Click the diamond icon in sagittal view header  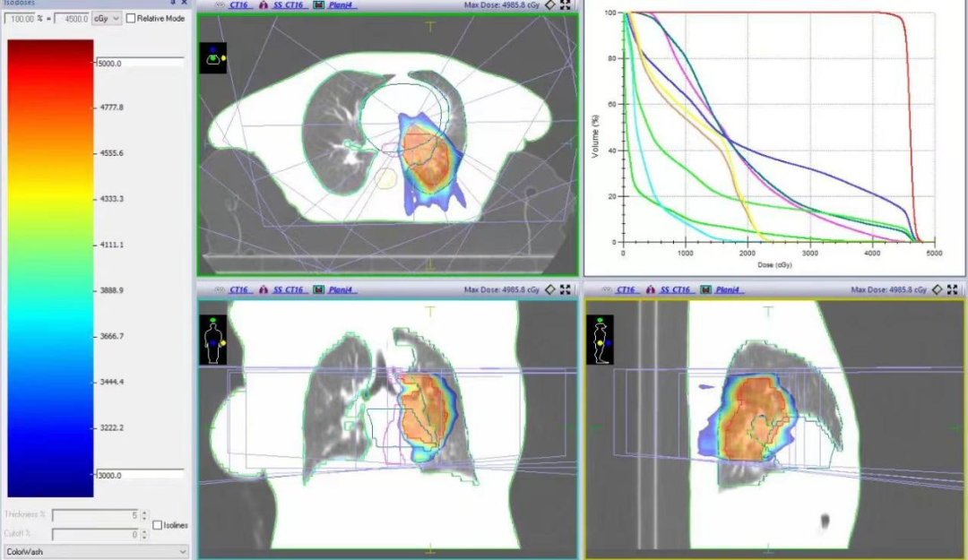[938, 289]
